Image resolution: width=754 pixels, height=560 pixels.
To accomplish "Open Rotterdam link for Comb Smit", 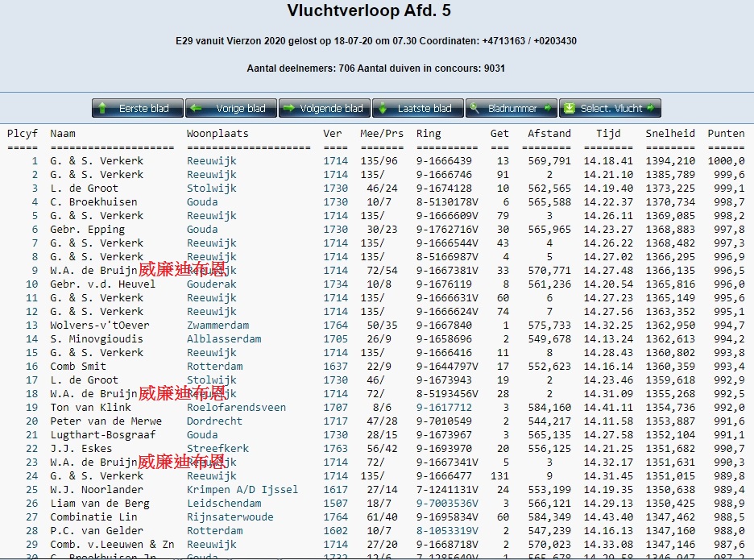I will coord(215,366).
